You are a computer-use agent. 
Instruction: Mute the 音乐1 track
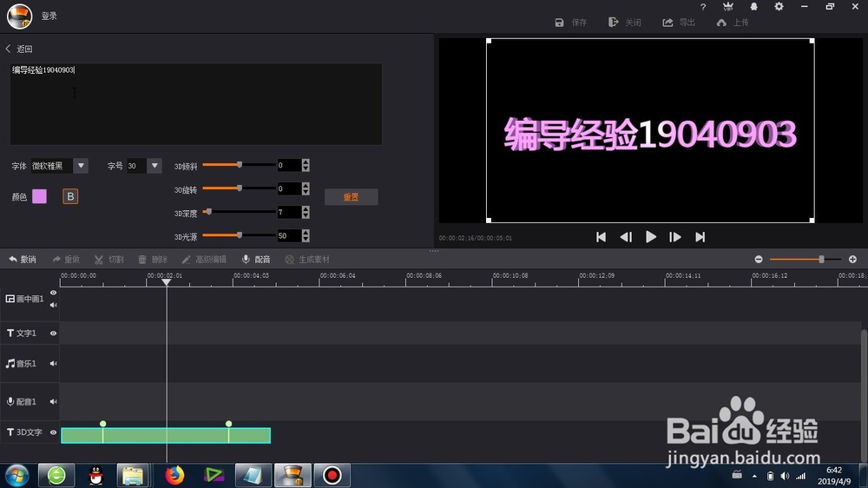[x=53, y=363]
